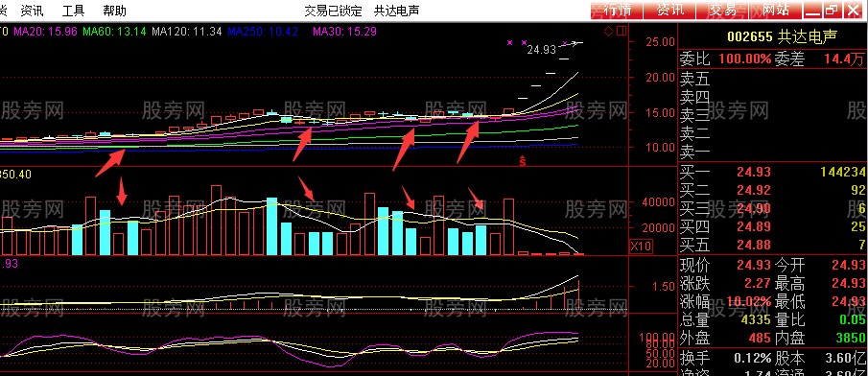Image resolution: width=868 pixels, height=376 pixels.
Task: Switch to the 交易 tab
Action: (723, 10)
